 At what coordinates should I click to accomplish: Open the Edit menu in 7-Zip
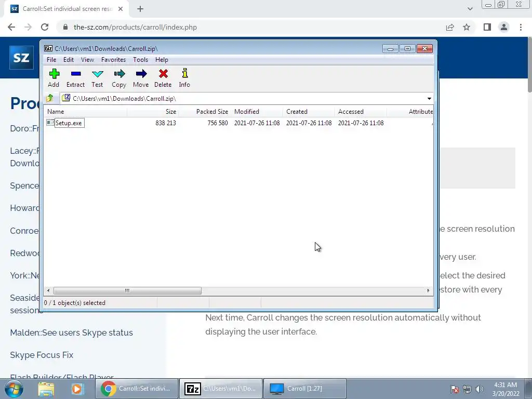pyautogui.click(x=69, y=60)
